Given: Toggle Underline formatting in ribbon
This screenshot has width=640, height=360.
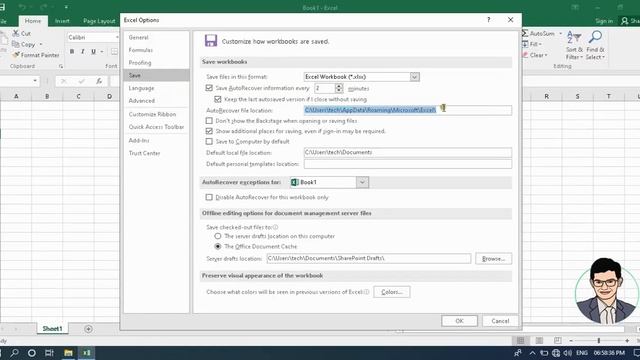Looking at the screenshot, I should point(93,51).
